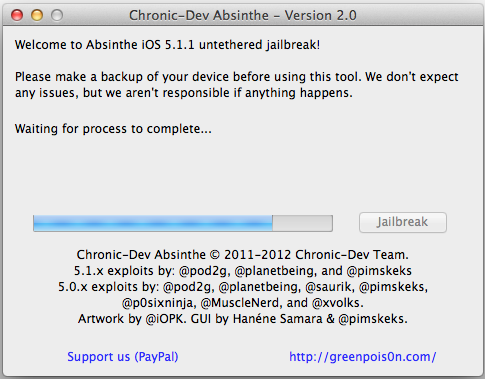The height and width of the screenshot is (379, 485).
Task: Click the blue filled portion of progress bar
Action: pos(153,223)
